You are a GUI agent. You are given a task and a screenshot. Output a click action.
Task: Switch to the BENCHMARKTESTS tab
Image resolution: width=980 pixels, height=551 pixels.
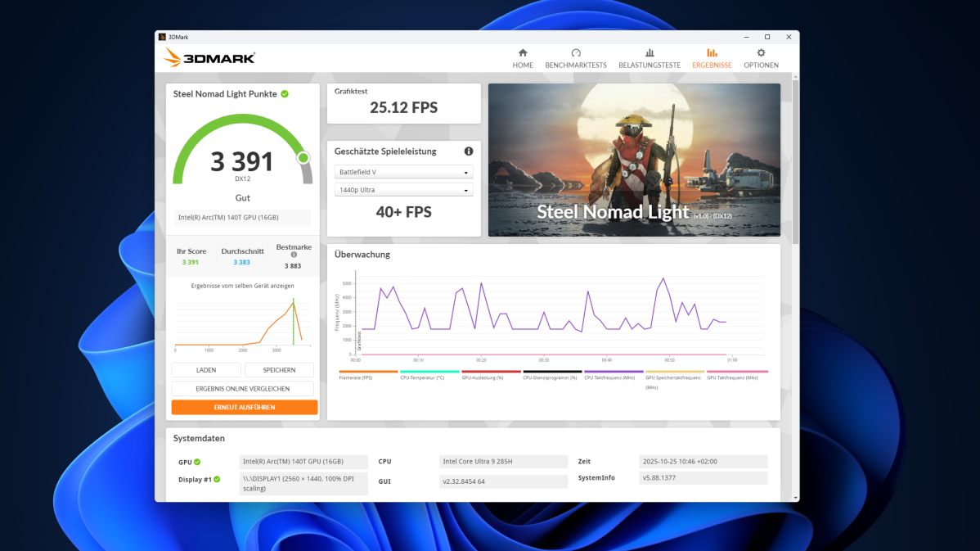point(576,58)
